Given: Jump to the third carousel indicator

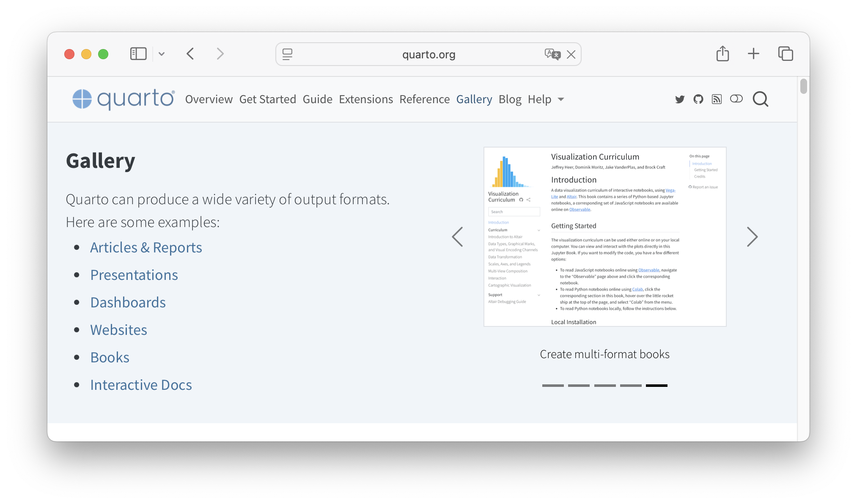Looking at the screenshot, I should click(605, 386).
